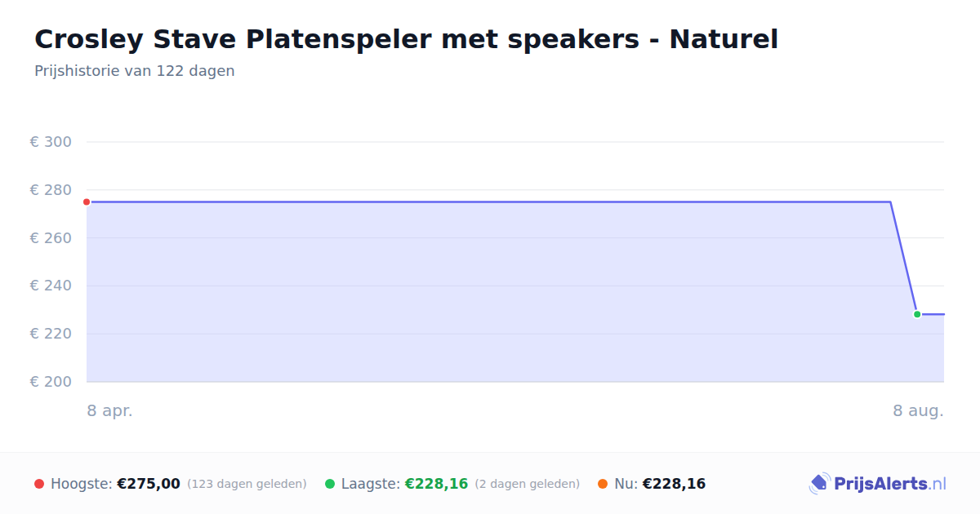980x514 pixels.
Task: Click the € 260 axis label
Action: (51, 238)
